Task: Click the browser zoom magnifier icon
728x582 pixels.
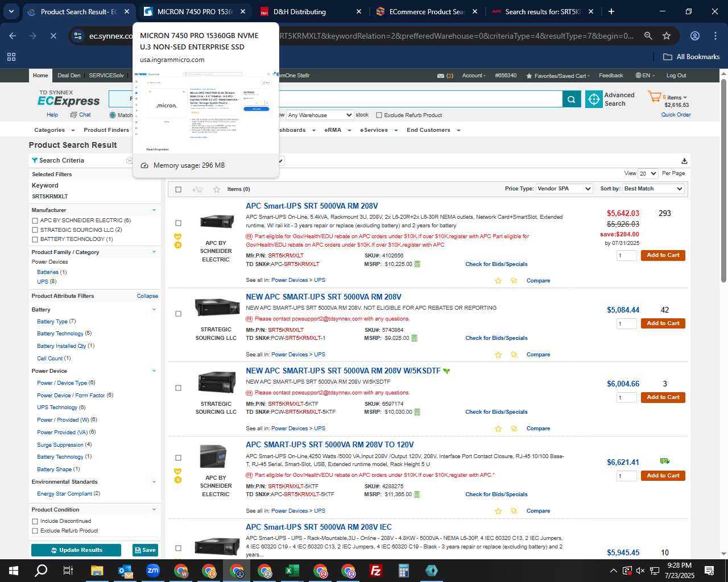Action: click(648, 36)
